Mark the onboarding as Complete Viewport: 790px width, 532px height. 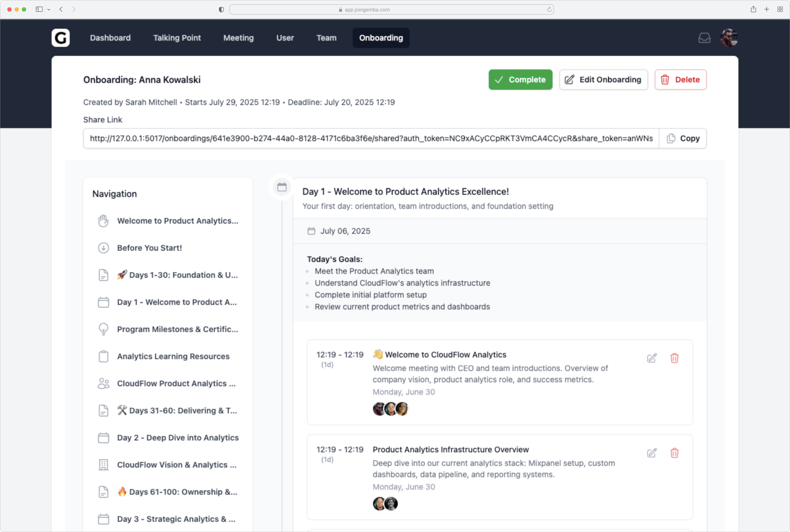[x=520, y=80]
